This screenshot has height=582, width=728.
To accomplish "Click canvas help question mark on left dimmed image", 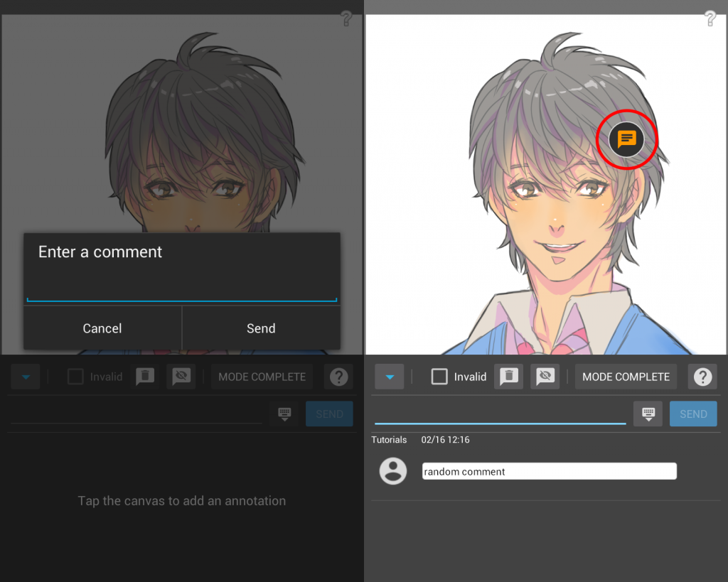I will (346, 18).
